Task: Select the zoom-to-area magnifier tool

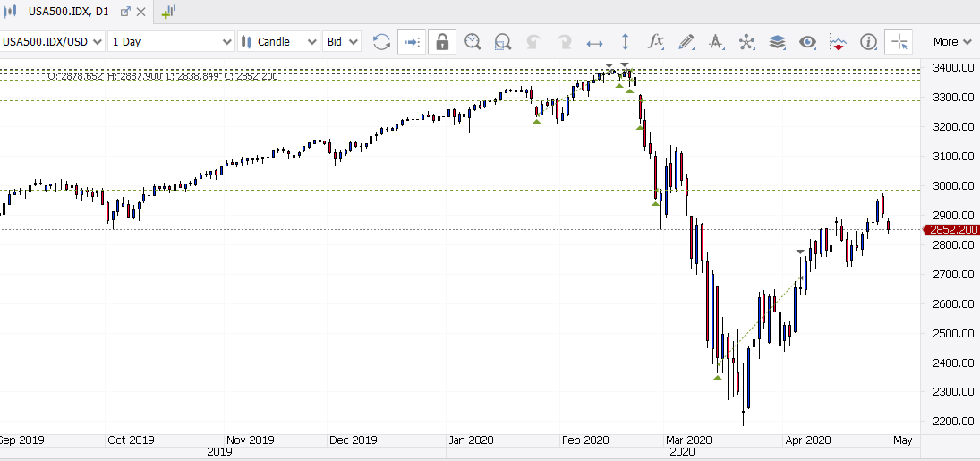Action: (x=502, y=42)
